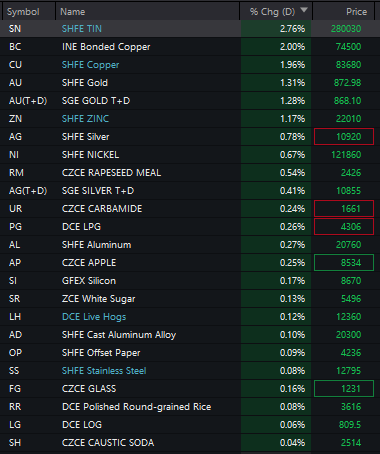The height and width of the screenshot is (454, 380).
Task: Open the SHFE Copper link
Action: coord(90,65)
